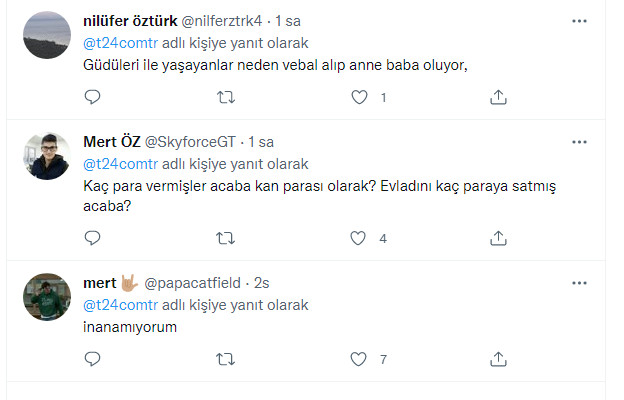Retweet Mert ÖZ's tweet
The image size is (624, 400).
(x=227, y=238)
